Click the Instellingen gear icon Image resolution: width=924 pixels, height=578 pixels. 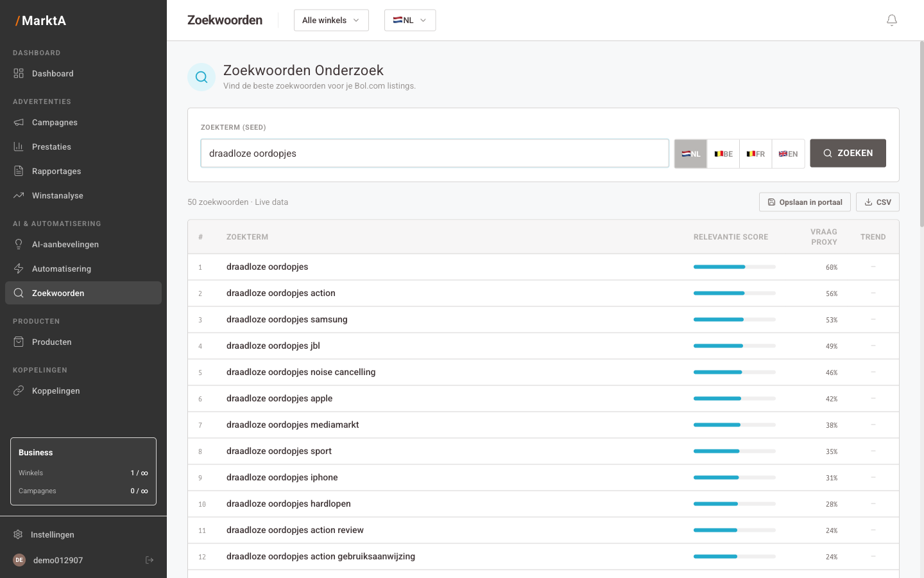pyautogui.click(x=18, y=534)
